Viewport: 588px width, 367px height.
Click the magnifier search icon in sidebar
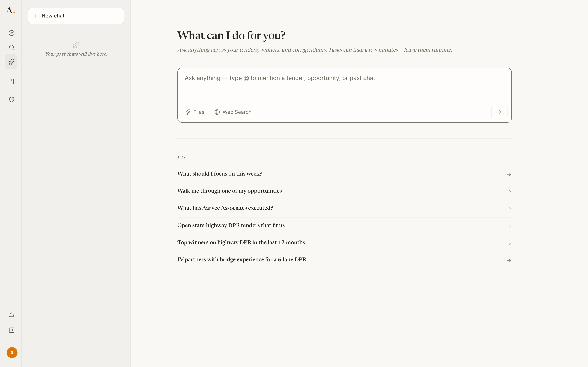pos(12,47)
